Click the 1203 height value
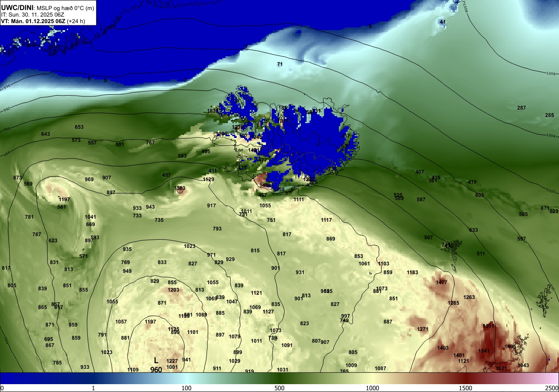Viewport: 559px width, 392px height. (173, 290)
